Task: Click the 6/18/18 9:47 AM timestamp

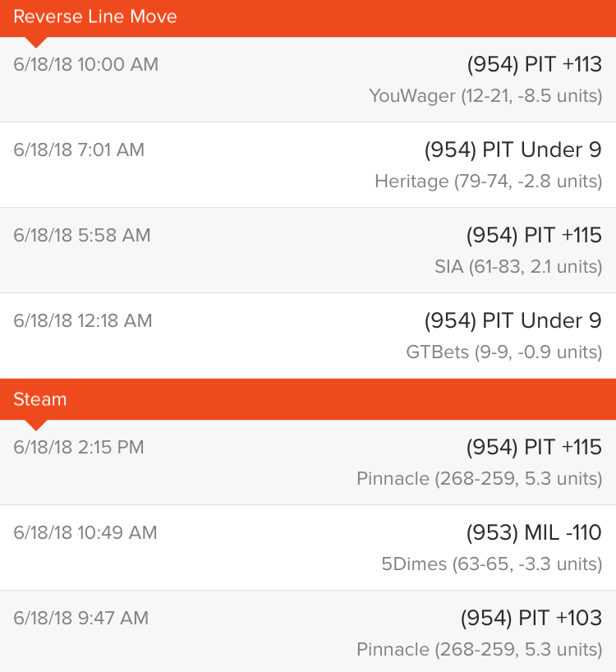Action: (x=81, y=618)
